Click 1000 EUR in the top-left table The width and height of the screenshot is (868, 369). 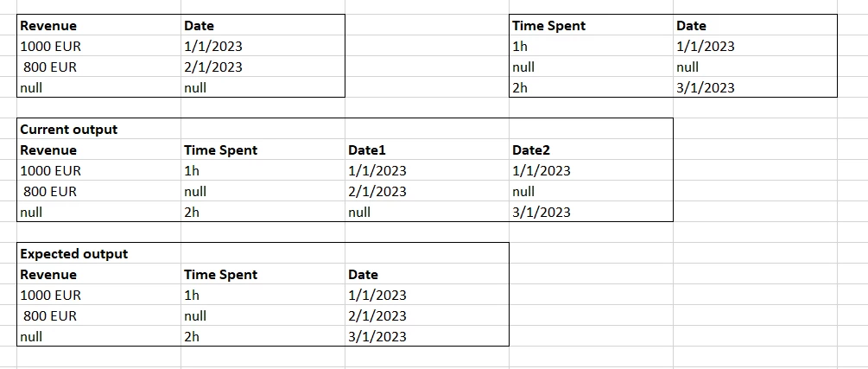coord(98,46)
